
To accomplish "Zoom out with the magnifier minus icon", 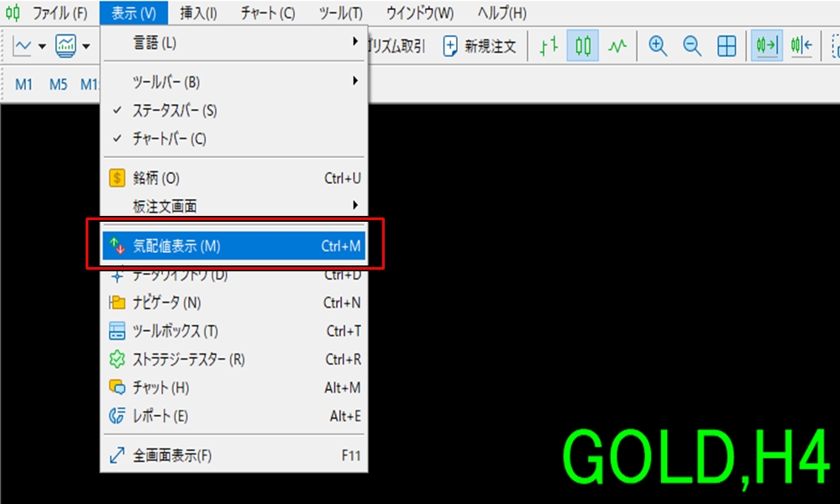I will click(x=692, y=47).
